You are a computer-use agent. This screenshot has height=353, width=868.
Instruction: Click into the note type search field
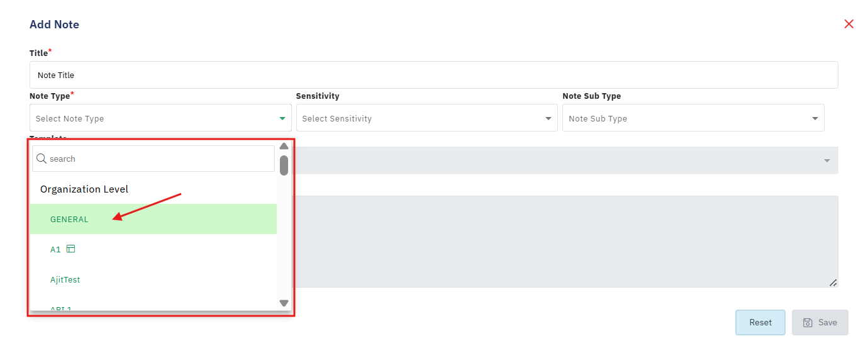point(153,159)
